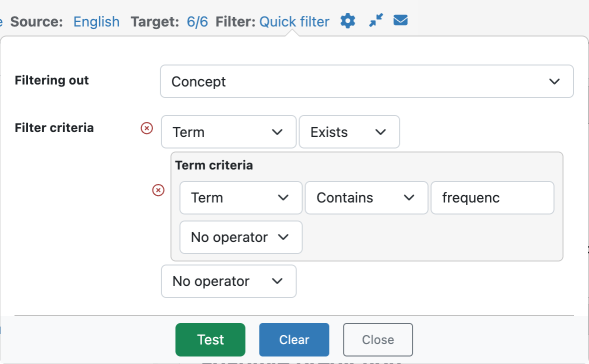Open the Quick filter link
Screen dimensions: 589x364
(294, 22)
